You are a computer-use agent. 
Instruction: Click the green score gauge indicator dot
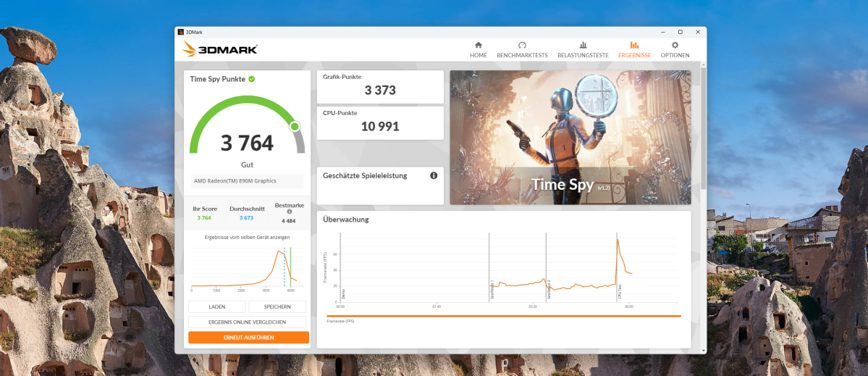click(x=295, y=127)
